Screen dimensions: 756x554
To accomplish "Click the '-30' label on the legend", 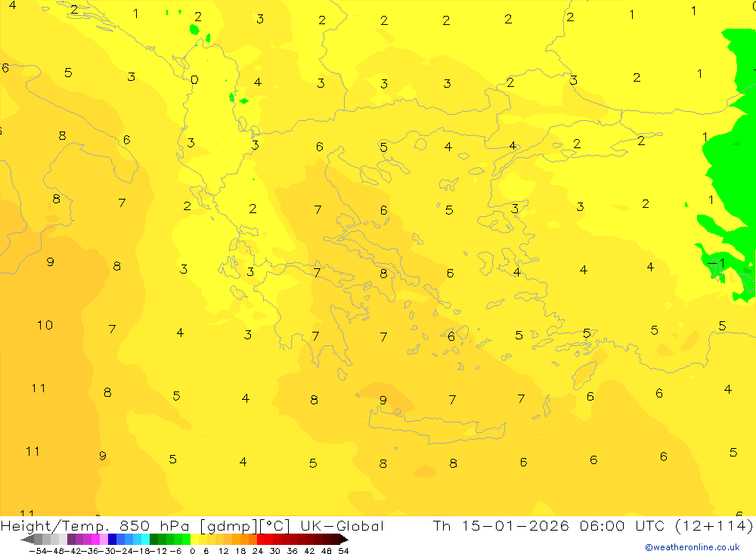I will pos(107,551).
